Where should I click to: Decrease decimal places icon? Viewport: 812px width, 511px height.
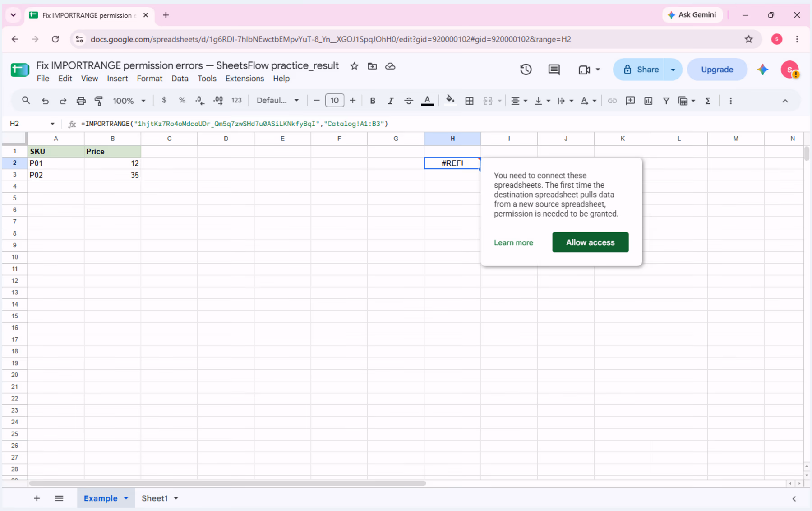tap(200, 101)
